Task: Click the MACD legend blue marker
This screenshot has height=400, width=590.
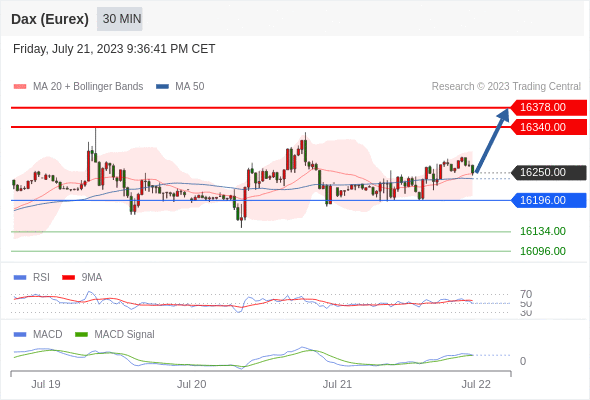Action: [20, 335]
